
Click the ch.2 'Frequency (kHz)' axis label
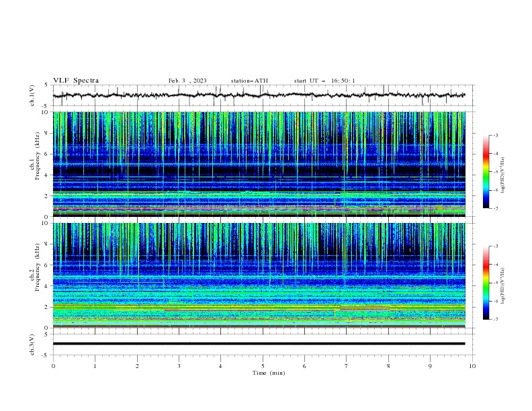tap(38, 267)
